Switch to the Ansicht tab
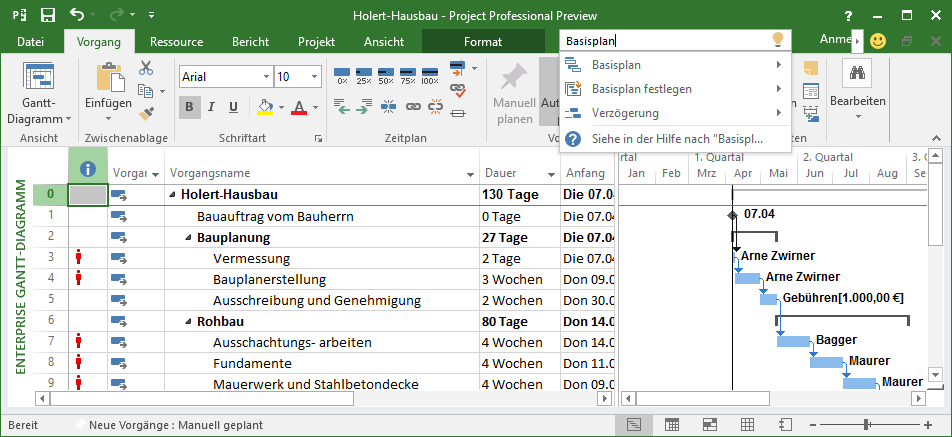The image size is (952, 437). tap(384, 41)
